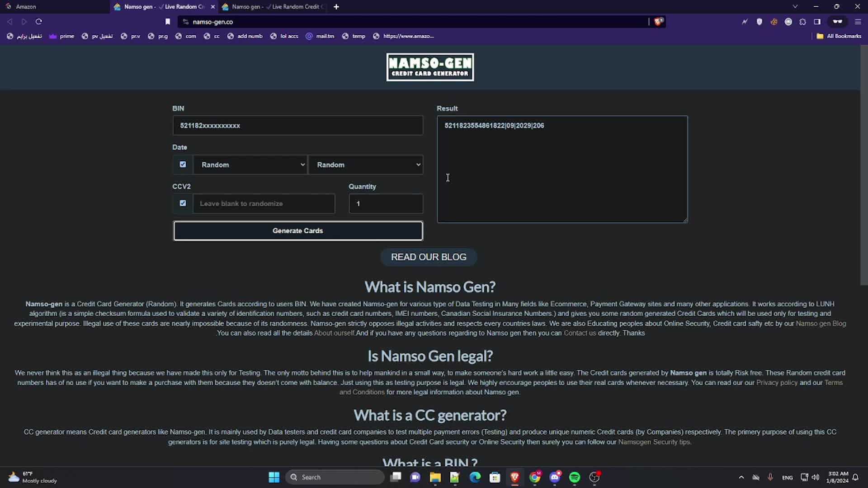Screen dimensions: 868x488
Task: Open the browser extensions puzzle icon
Action: 802,21
